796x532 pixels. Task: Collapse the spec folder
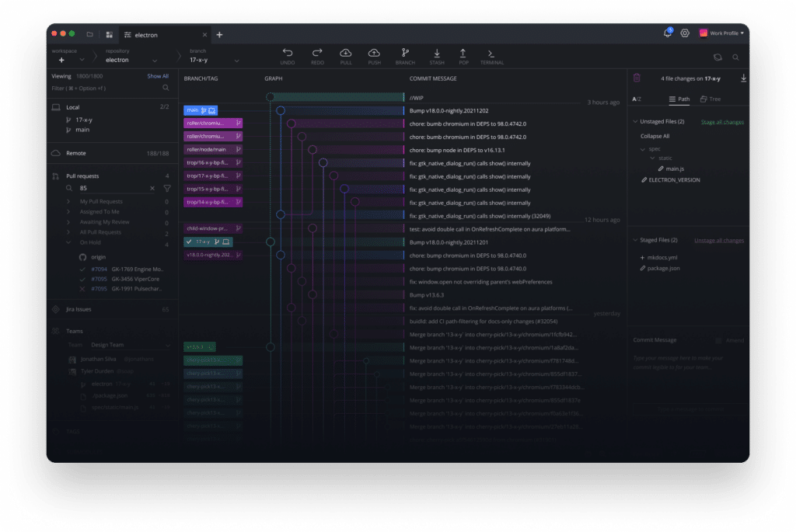(x=643, y=149)
